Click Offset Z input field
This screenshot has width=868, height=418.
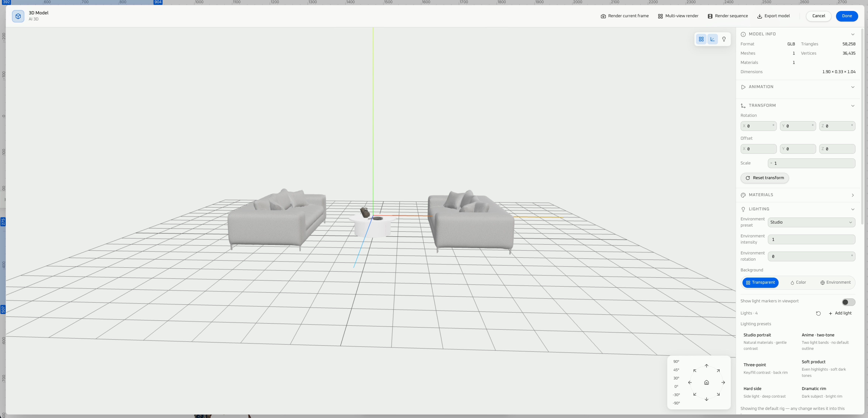pyautogui.click(x=837, y=149)
